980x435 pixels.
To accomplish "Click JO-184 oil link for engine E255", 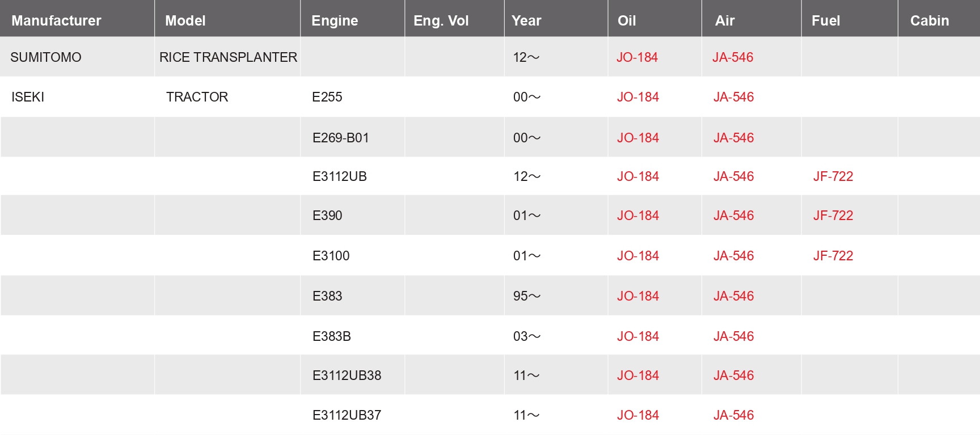I will [637, 97].
